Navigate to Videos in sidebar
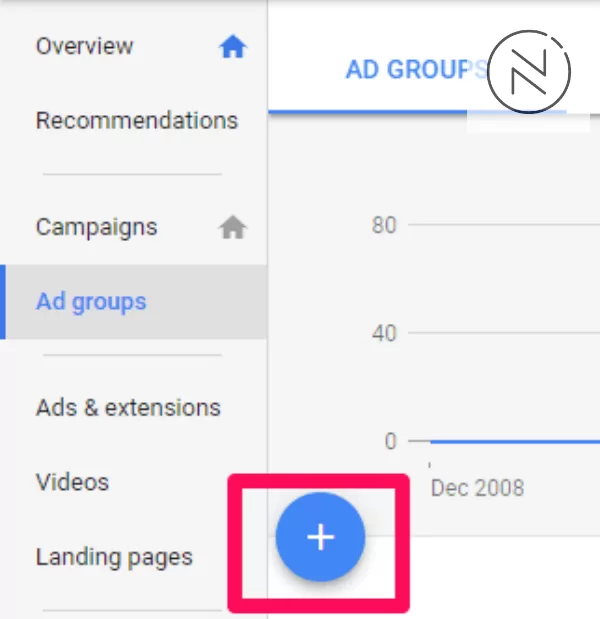 72,482
